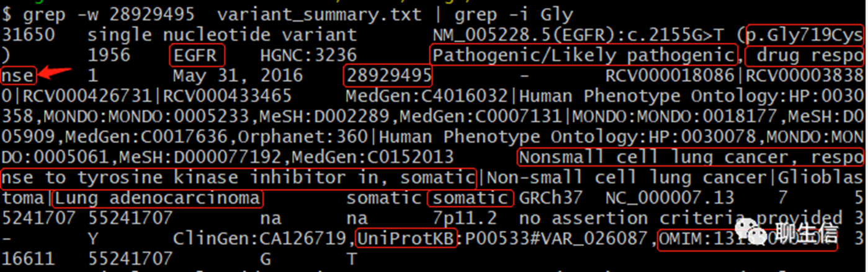Click the OMIM highlighted reference
The height and width of the screenshot is (272, 868).
[x=746, y=239]
